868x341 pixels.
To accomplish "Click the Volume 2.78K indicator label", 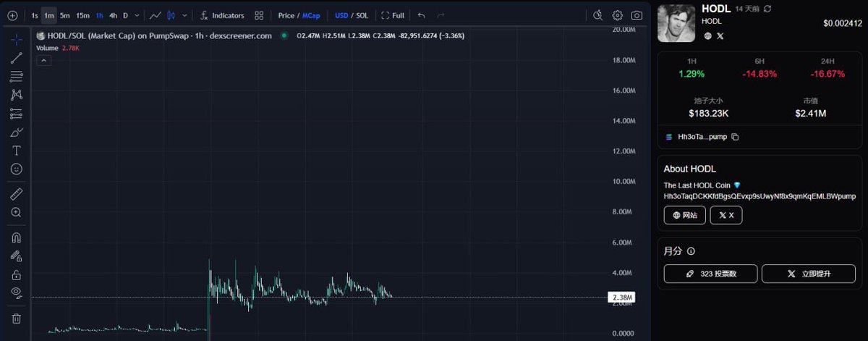I will coord(59,48).
